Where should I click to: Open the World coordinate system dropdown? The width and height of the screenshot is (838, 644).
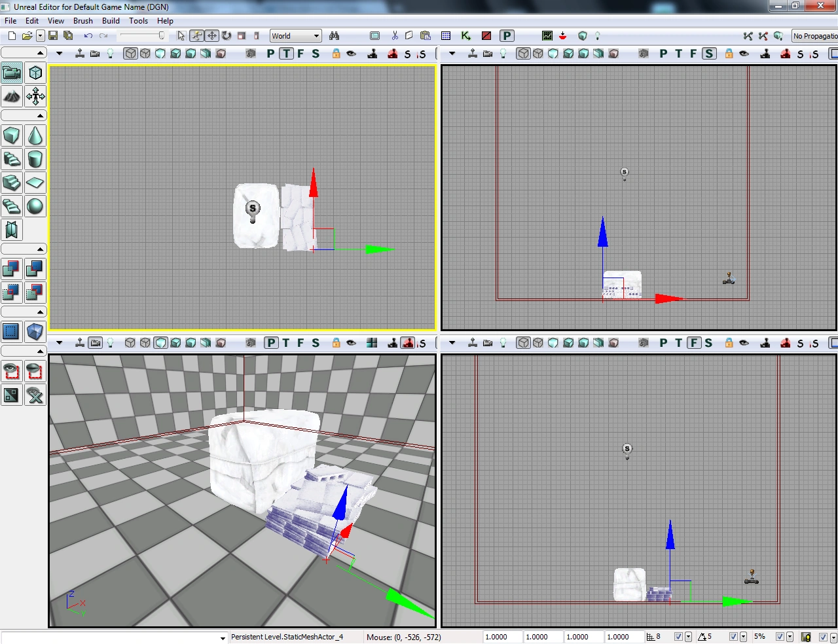point(296,36)
